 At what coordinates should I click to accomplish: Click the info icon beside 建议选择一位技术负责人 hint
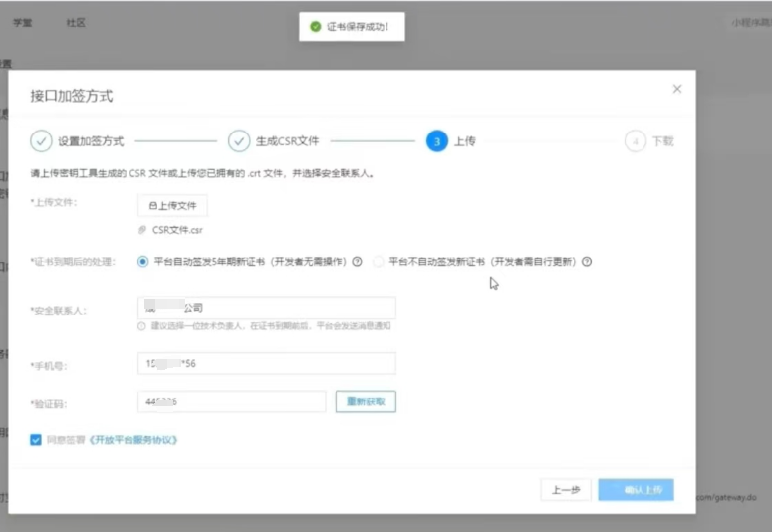tap(141, 326)
